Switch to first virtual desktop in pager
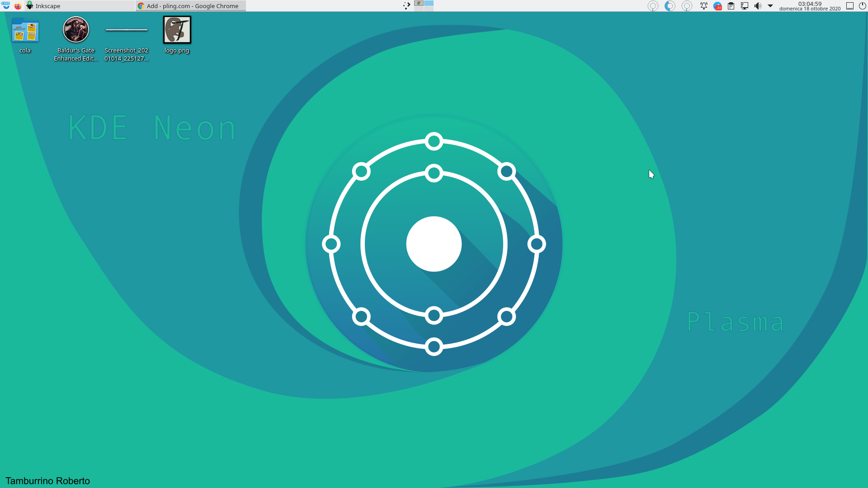 tap(419, 3)
